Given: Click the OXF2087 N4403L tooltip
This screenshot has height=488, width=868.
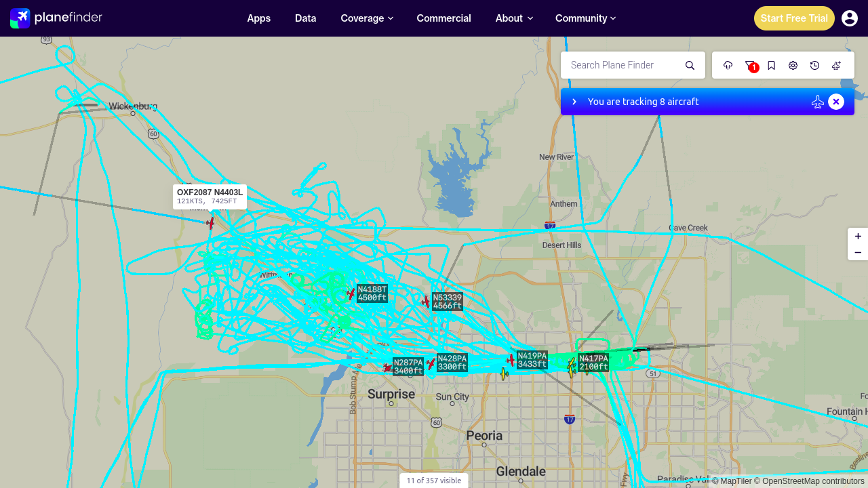Looking at the screenshot, I should (x=210, y=197).
